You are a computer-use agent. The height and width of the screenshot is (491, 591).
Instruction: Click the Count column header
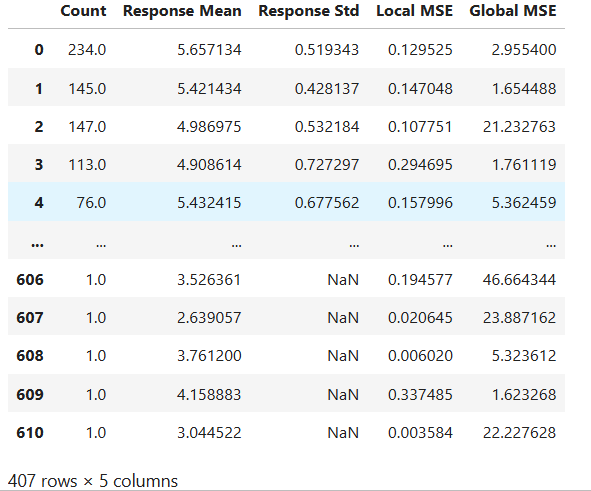[x=83, y=11]
